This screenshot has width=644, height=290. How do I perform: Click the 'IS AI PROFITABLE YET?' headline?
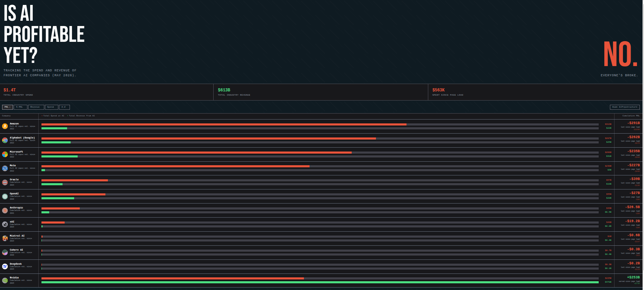pos(44,34)
